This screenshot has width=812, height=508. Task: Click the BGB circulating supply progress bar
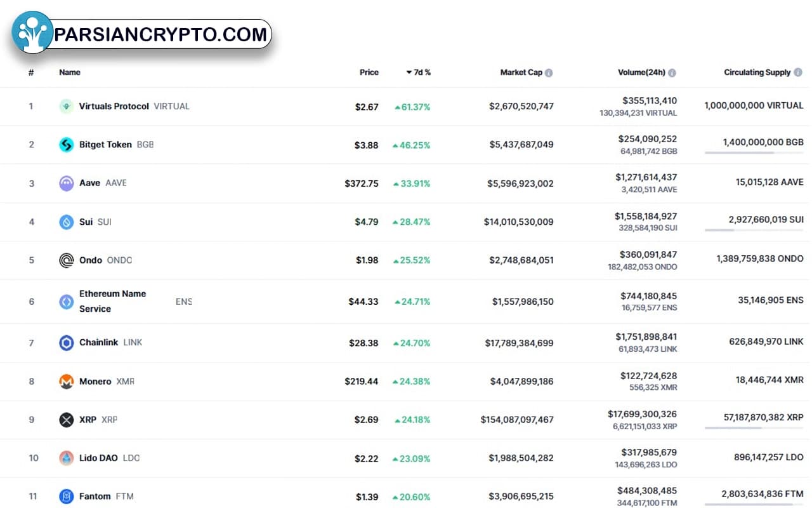coord(754,153)
